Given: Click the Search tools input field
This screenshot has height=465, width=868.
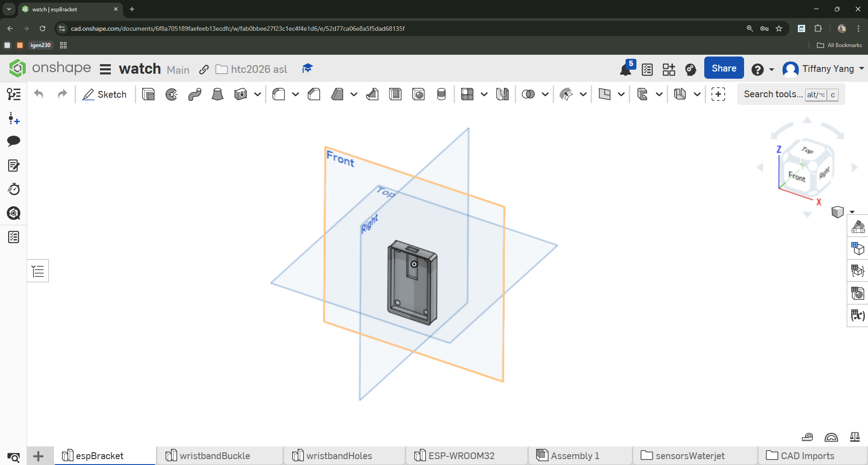Looking at the screenshot, I should 773,94.
